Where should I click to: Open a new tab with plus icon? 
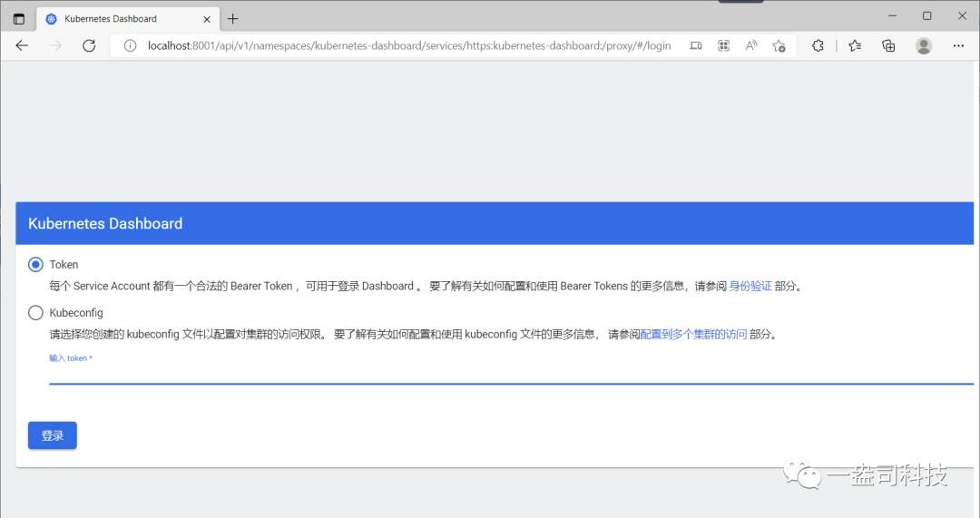click(x=232, y=19)
